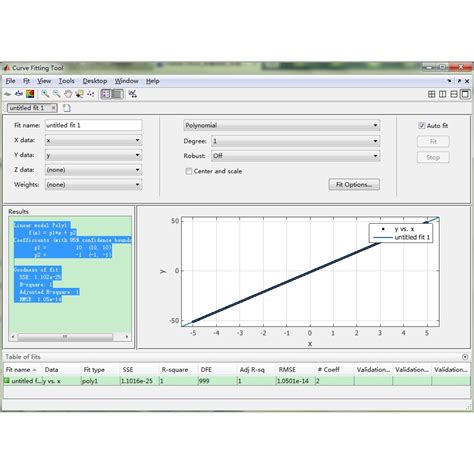
Task: Uncheck the Auto fit checkbox
Action: pyautogui.click(x=422, y=126)
